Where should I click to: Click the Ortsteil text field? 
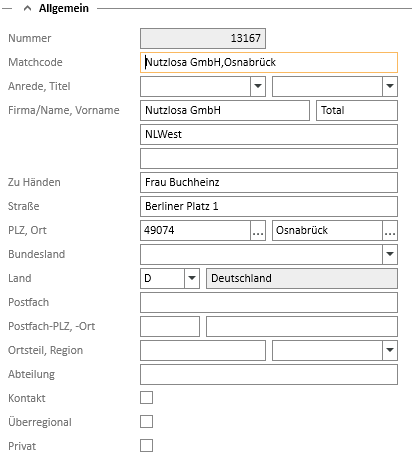[x=203, y=350]
